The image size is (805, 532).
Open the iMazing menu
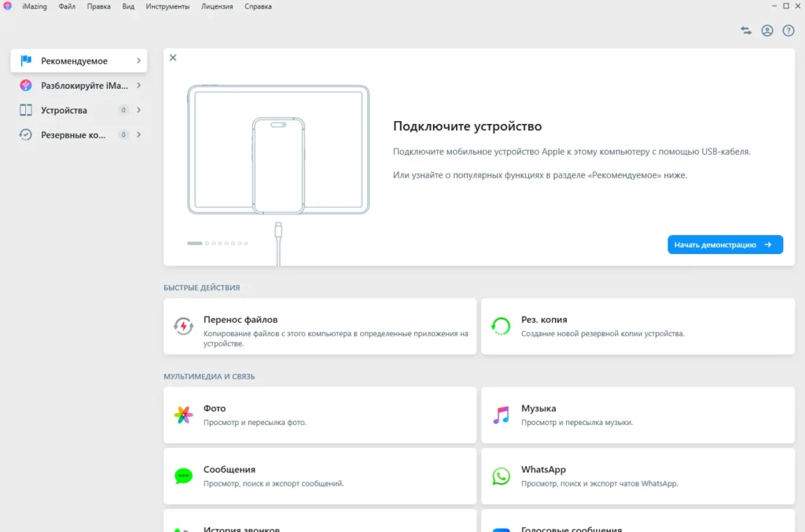(x=35, y=6)
